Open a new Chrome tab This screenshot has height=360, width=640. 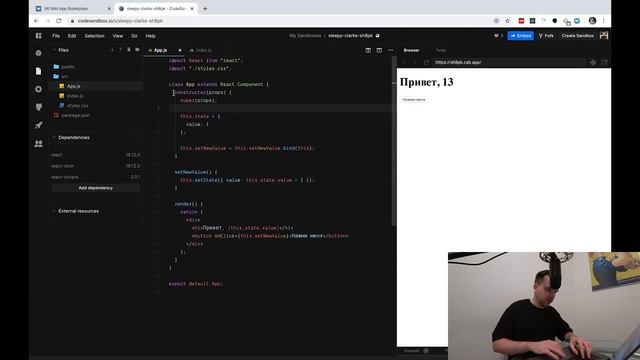(205, 9)
